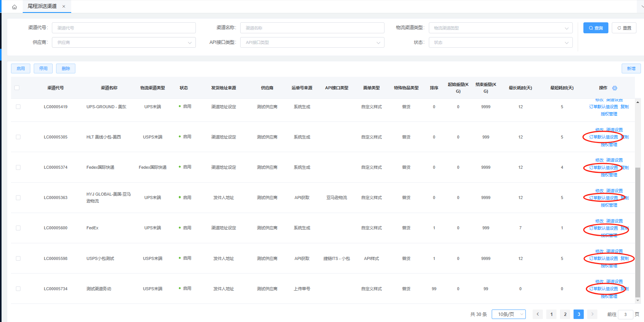Click 修改 for HLT 美线小包-美西 row

(599, 130)
